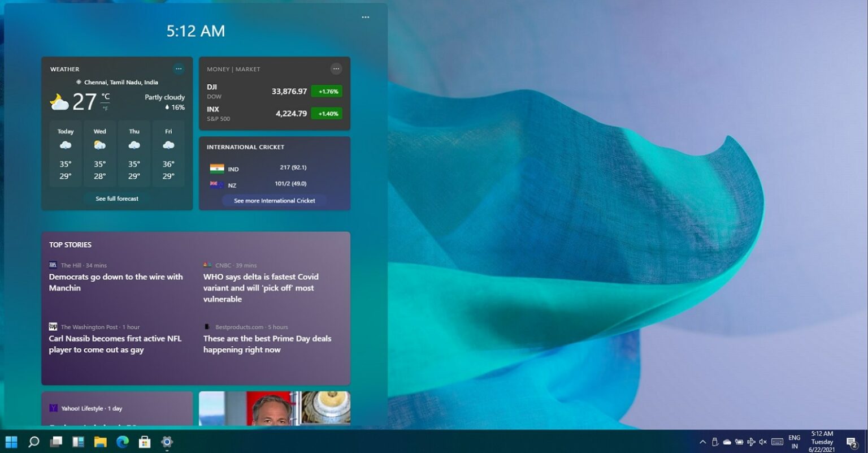Toggle the Widgets panel from the taskbar
This screenshot has height=453, width=868.
click(x=79, y=442)
